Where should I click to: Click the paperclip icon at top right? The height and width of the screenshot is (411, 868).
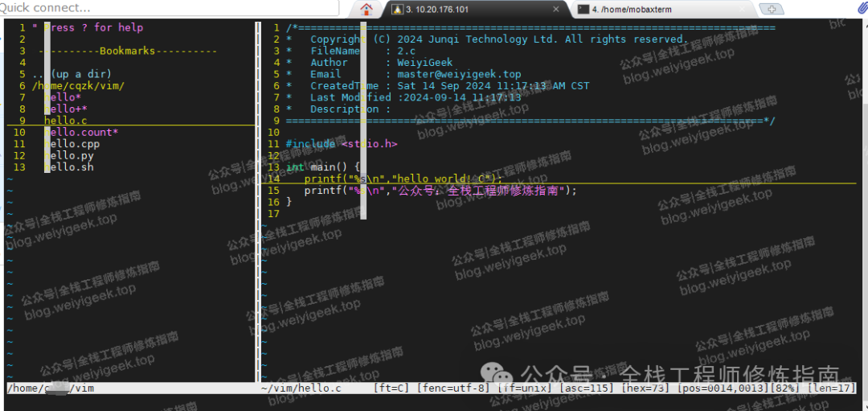[x=862, y=8]
